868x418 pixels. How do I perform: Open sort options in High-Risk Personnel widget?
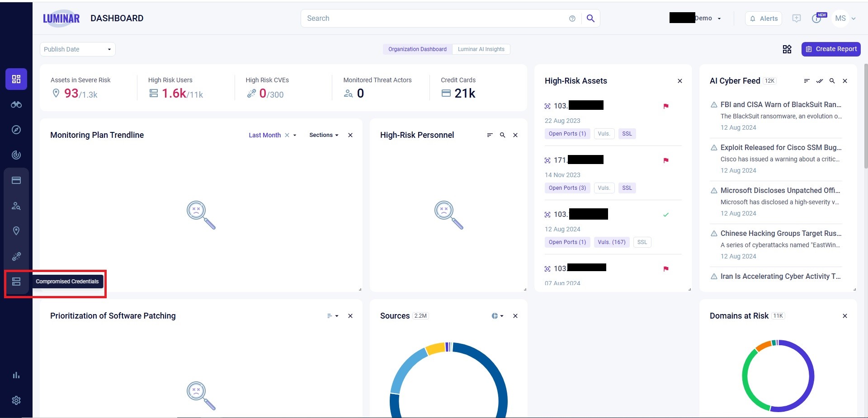(490, 135)
